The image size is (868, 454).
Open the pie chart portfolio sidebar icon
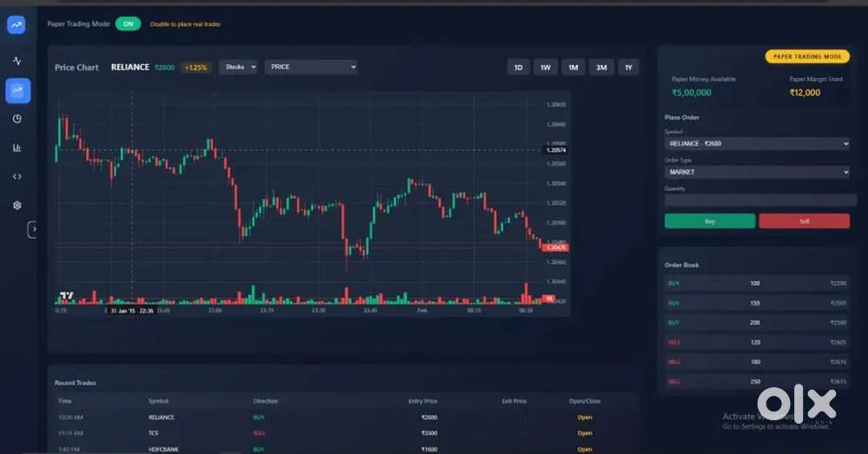17,119
